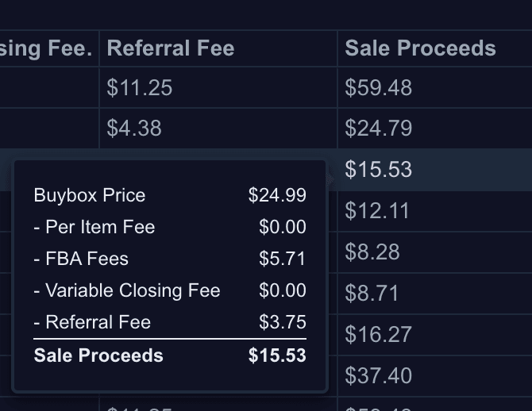Click the Per Item Fee tooltip row
The width and height of the screenshot is (532, 411).
170,227
